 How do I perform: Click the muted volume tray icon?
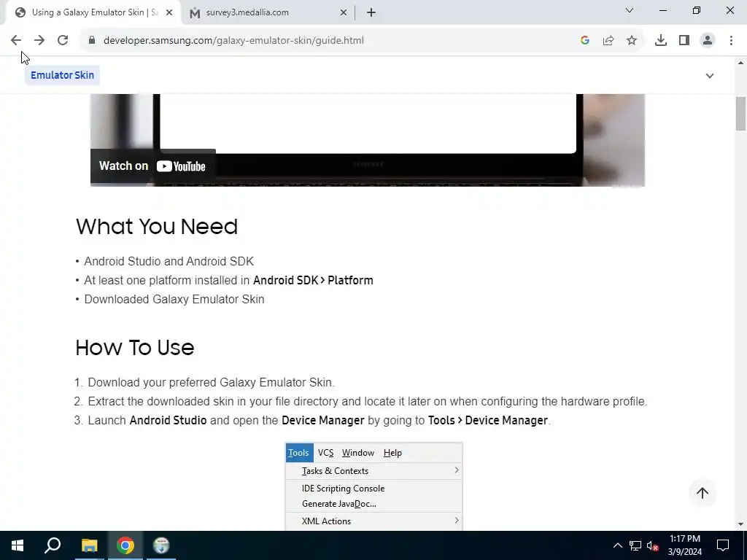(x=652, y=545)
